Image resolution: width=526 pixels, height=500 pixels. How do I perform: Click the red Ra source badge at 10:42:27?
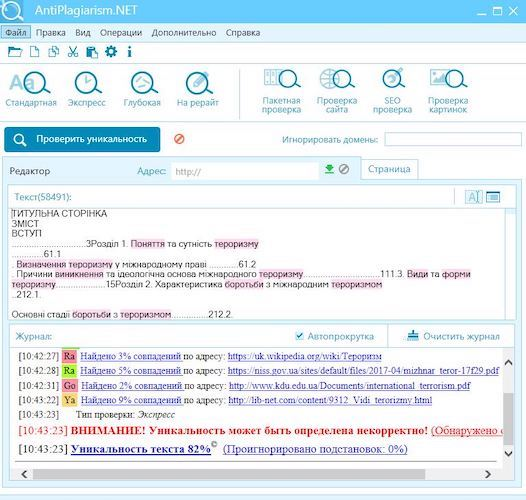point(69,356)
